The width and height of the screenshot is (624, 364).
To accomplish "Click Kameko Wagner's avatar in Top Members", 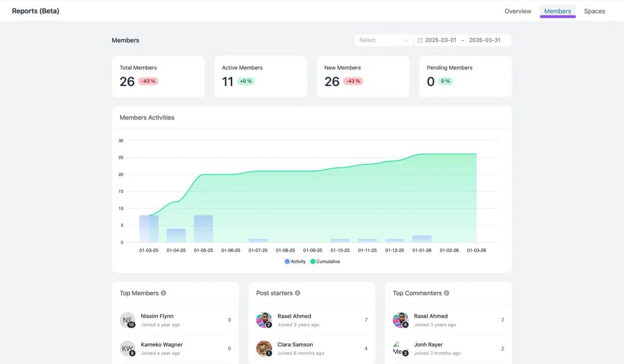I will coord(127,349).
